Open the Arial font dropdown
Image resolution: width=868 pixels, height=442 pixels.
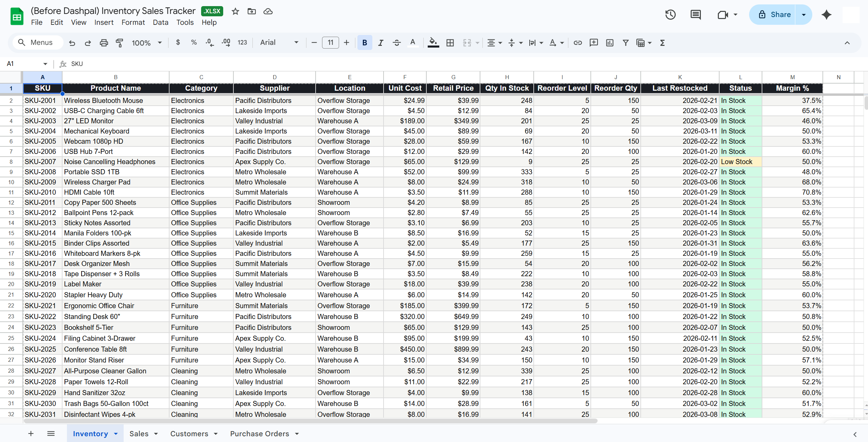279,42
